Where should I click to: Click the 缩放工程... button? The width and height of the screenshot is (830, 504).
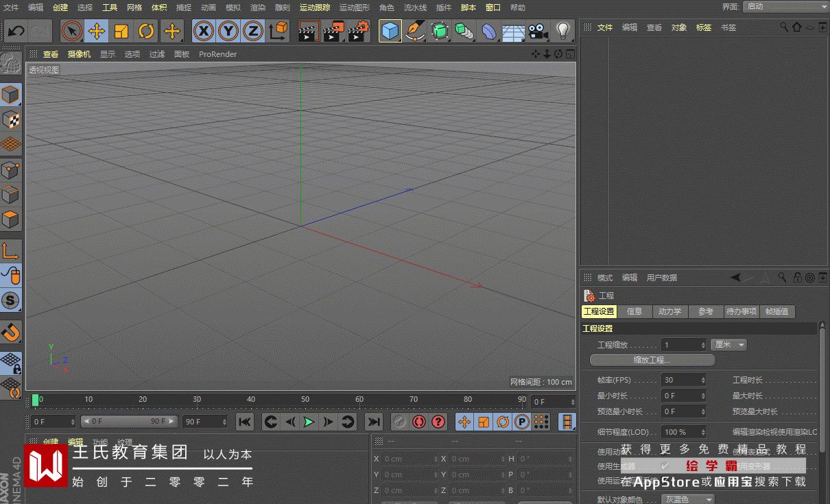tap(652, 360)
